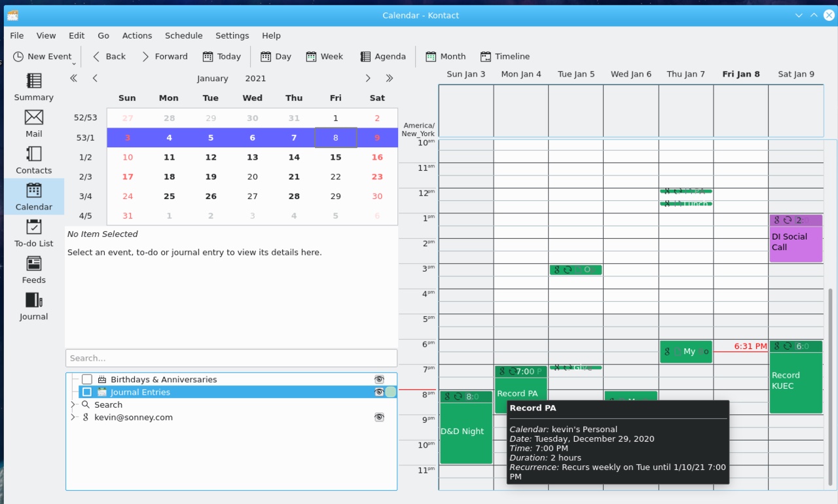The width and height of the screenshot is (838, 504).
Task: Jump to Today using the toolbar button
Action: 221,56
